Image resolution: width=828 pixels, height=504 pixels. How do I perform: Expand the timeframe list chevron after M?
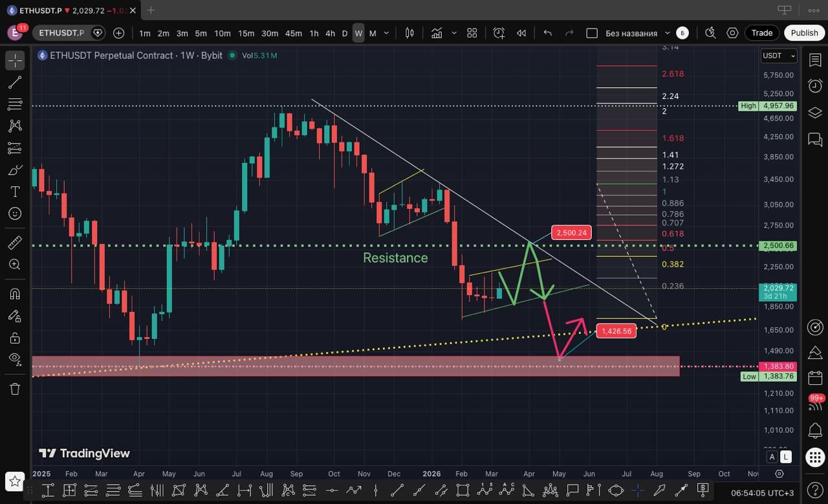[387, 33]
